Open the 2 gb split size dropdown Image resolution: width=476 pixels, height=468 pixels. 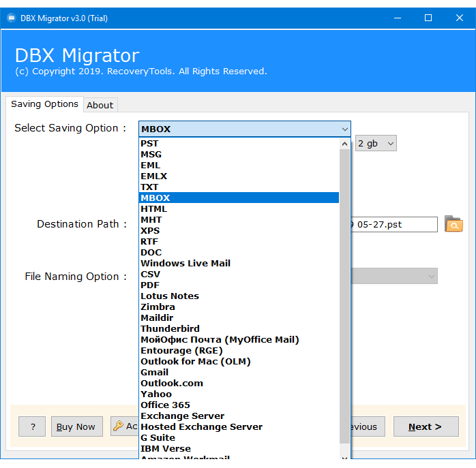[x=376, y=143]
